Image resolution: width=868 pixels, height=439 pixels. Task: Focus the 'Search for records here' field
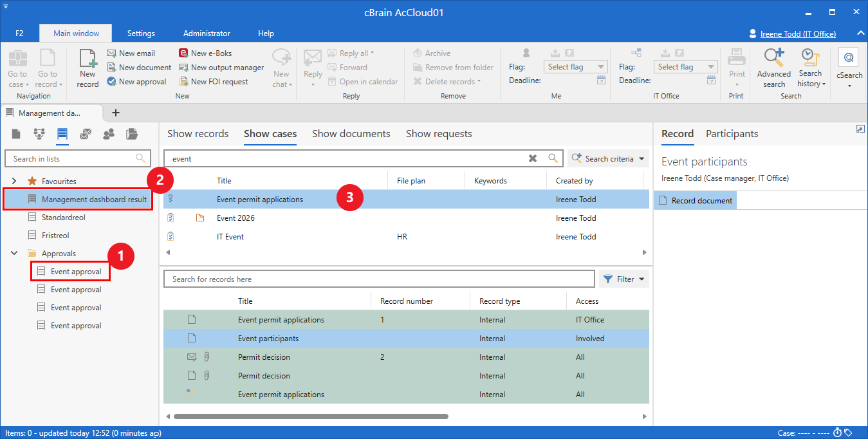(x=379, y=279)
